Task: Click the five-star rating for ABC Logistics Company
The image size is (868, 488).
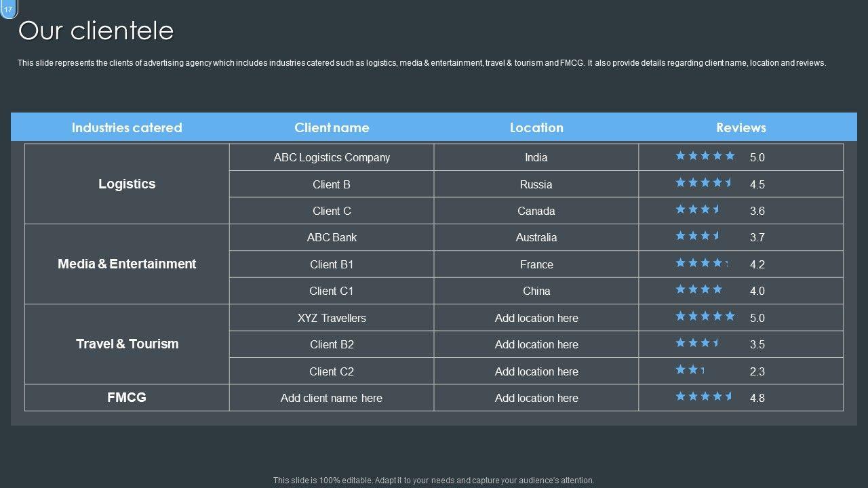Action: coord(705,156)
